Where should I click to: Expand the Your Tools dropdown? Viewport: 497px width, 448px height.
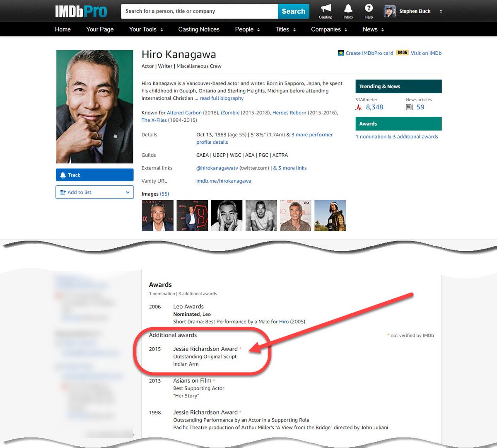(x=146, y=29)
